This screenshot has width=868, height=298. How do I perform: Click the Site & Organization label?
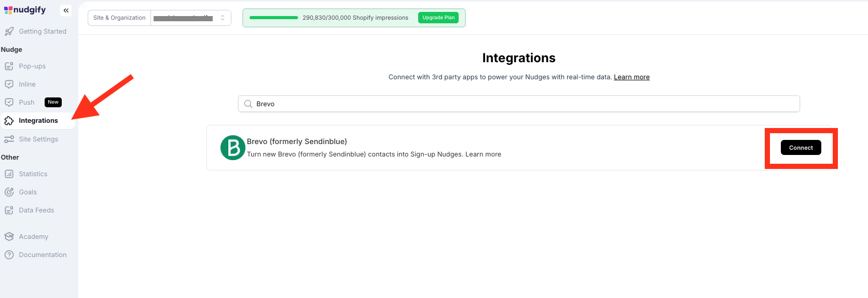click(119, 18)
